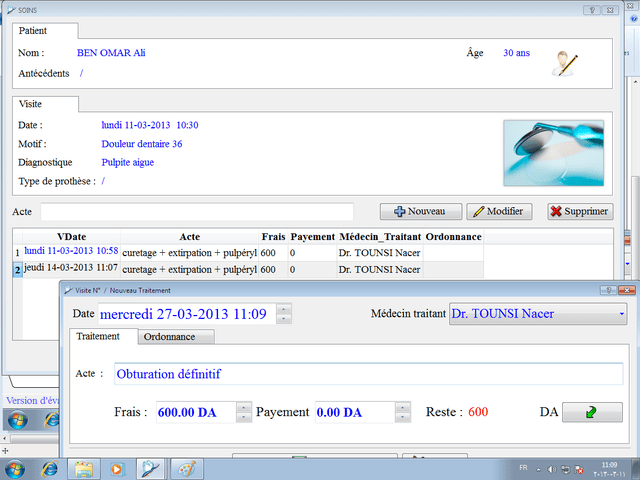640x480 pixels.
Task: Launch the media player from the taskbar
Action: pos(116,467)
